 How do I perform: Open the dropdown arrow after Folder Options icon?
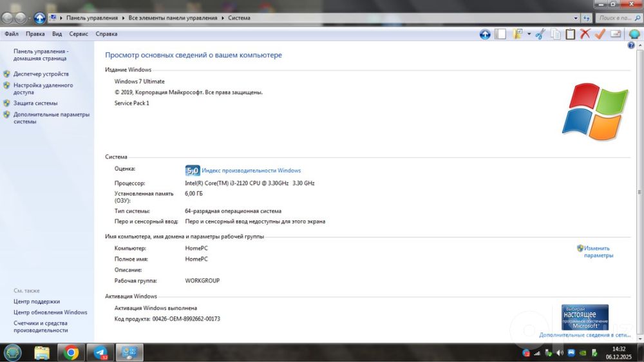point(529,34)
